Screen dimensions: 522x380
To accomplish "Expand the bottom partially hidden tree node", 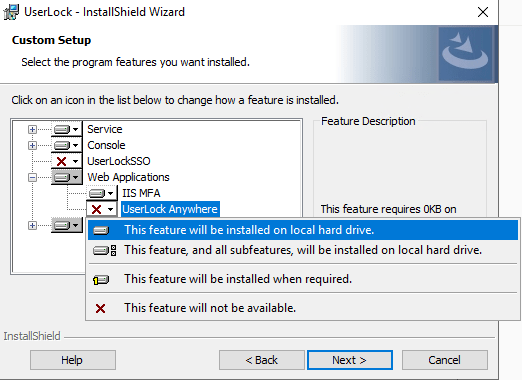I will tap(32, 225).
